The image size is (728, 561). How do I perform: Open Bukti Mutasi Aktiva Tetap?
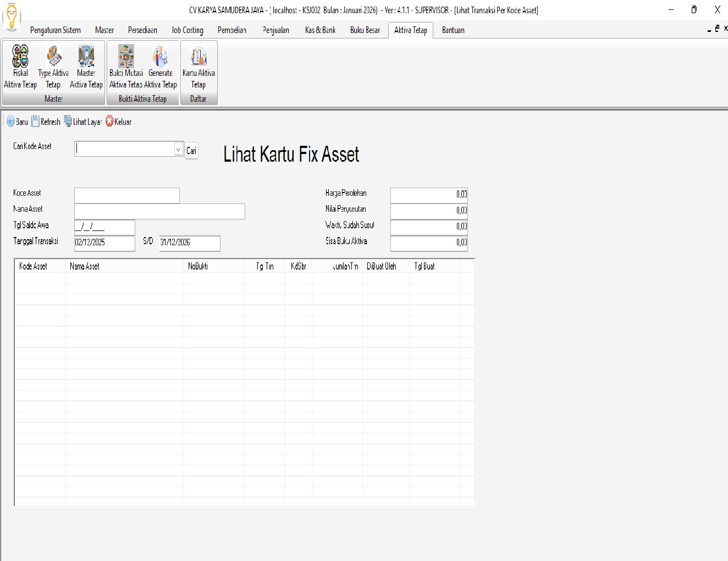pos(126,67)
